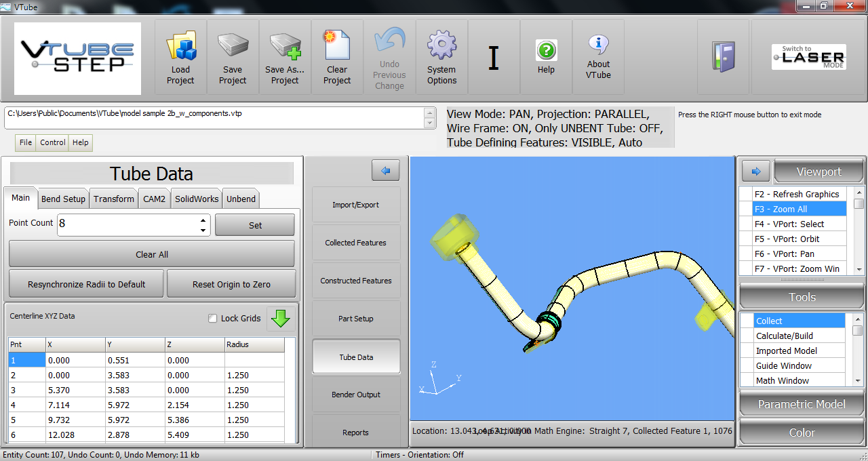Open the Control menu
Viewport: 868px width, 461px height.
(x=52, y=142)
